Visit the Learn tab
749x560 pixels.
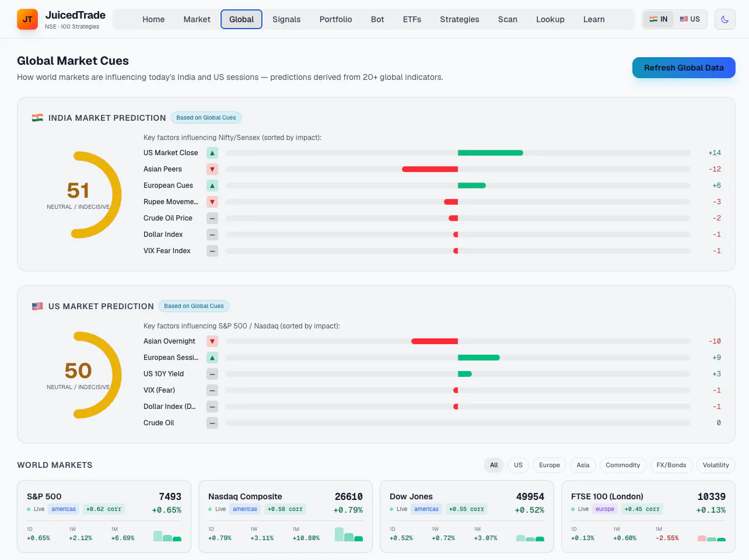tap(594, 19)
